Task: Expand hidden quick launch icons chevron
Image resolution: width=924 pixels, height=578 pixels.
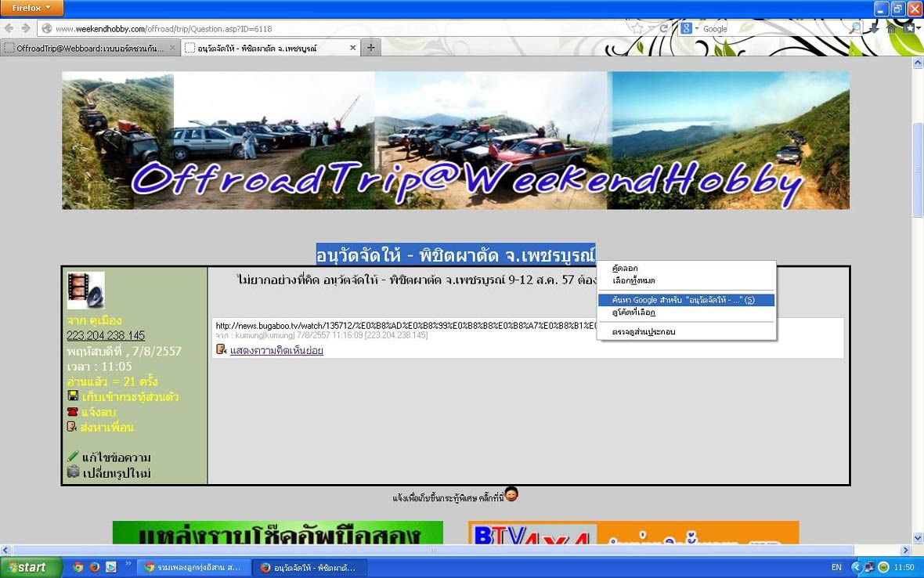Action: click(128, 562)
